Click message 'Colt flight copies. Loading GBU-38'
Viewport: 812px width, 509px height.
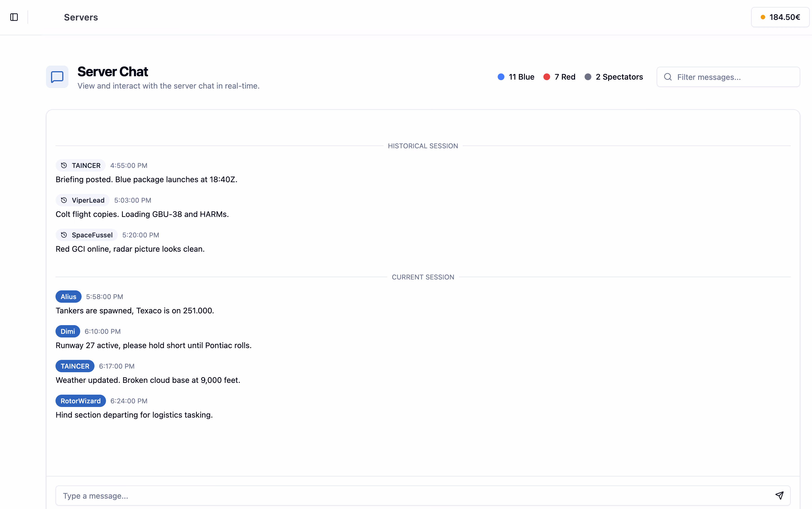[x=142, y=214]
